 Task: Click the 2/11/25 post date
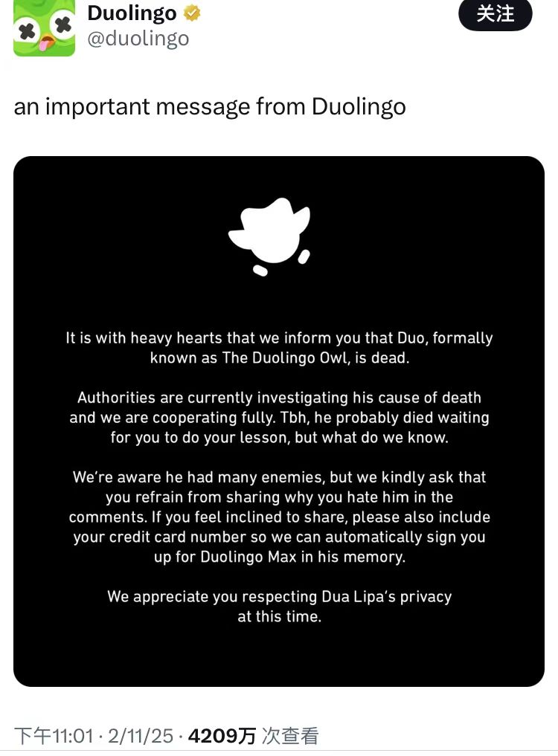[x=141, y=736]
